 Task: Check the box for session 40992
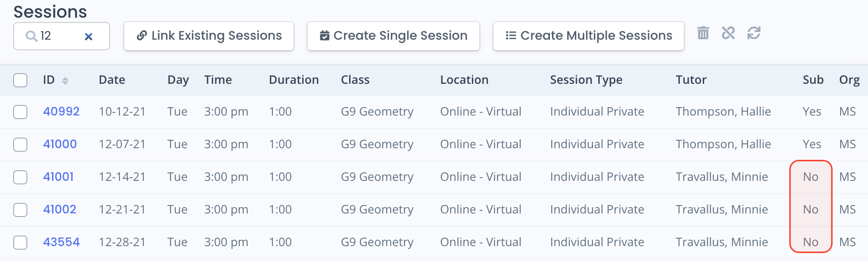[20, 112]
